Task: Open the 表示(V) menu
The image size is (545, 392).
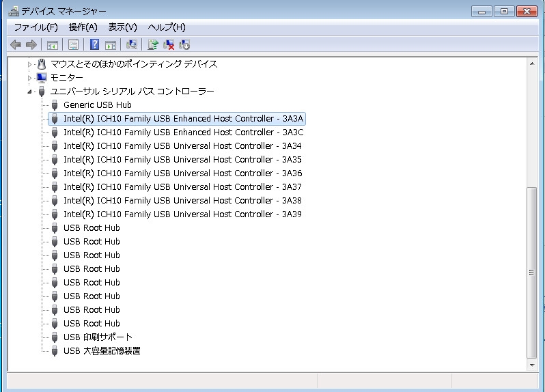Action: click(122, 27)
